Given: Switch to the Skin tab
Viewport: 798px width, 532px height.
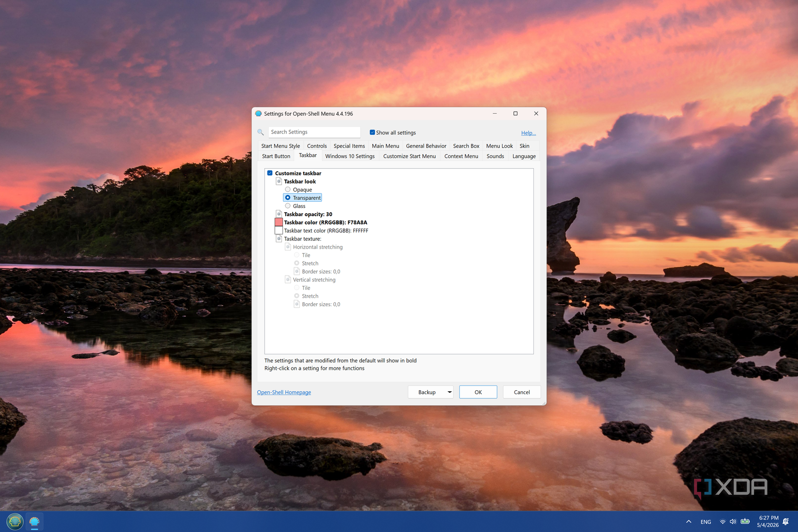Looking at the screenshot, I should coord(524,146).
